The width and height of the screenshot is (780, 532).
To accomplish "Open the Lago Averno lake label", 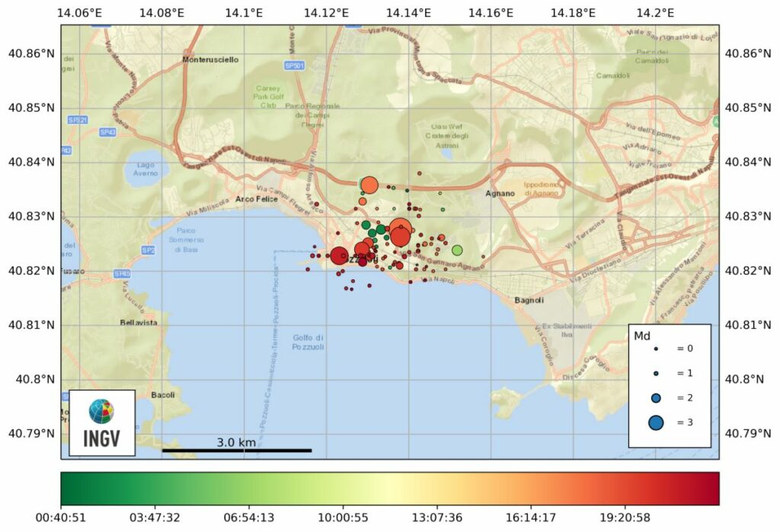I will (145, 168).
